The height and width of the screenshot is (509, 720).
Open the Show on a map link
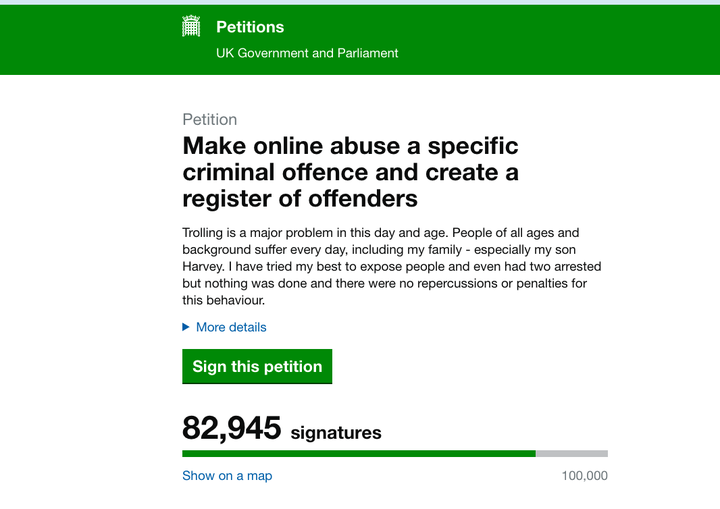(x=227, y=475)
